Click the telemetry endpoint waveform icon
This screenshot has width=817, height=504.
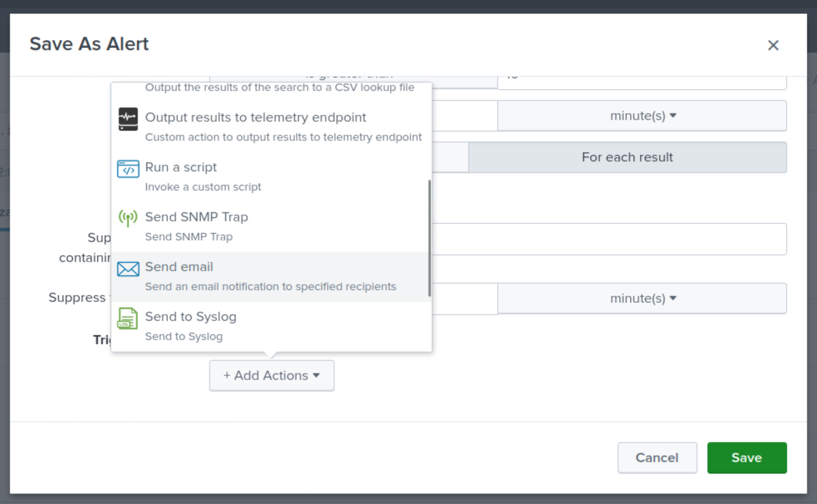click(128, 119)
